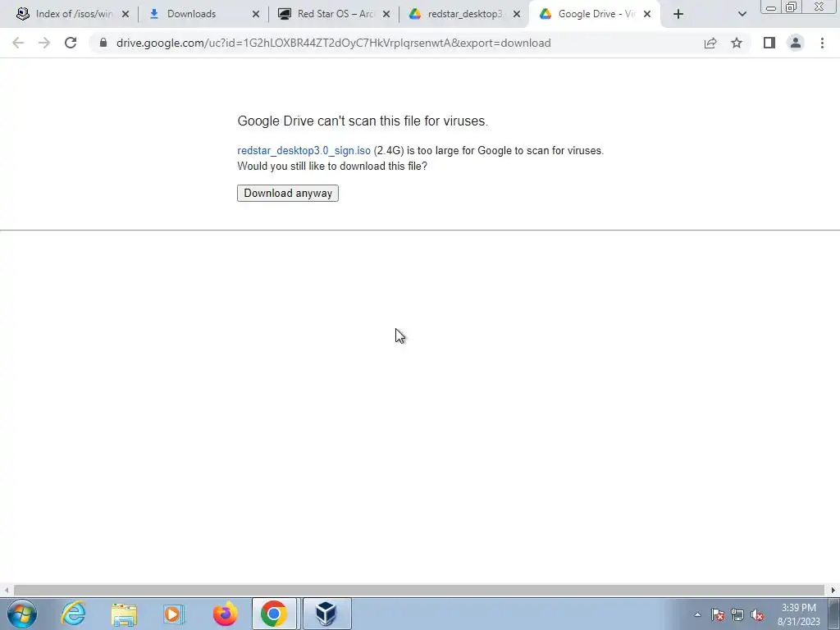Minimize the Chrome window
The image size is (840, 630).
771,7
